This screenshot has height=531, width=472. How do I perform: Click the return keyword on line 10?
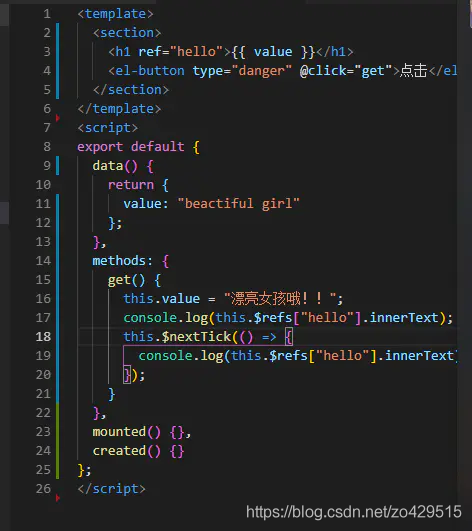(131, 185)
